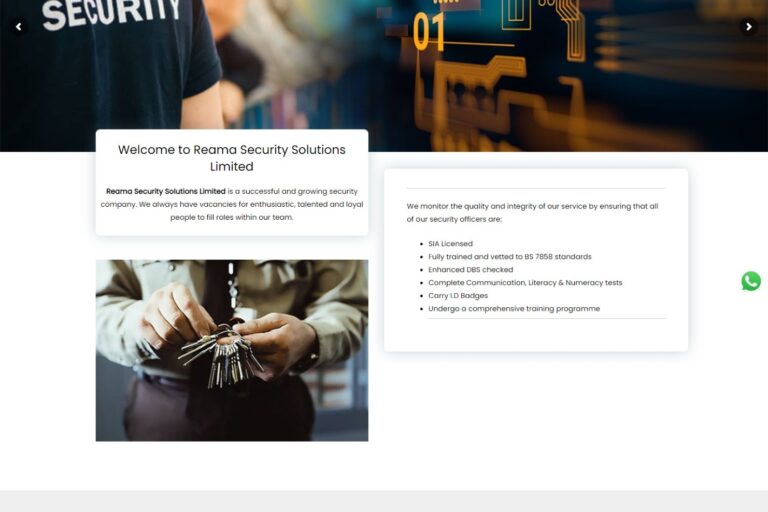The image size is (768, 512).
Task: Click the divider line below the bullet list
Action: (x=547, y=318)
